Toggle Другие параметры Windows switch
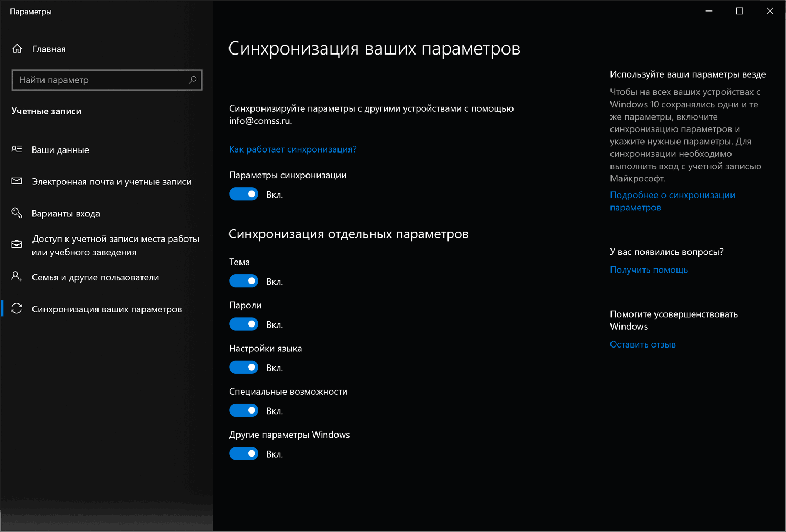The height and width of the screenshot is (532, 786). click(x=244, y=453)
